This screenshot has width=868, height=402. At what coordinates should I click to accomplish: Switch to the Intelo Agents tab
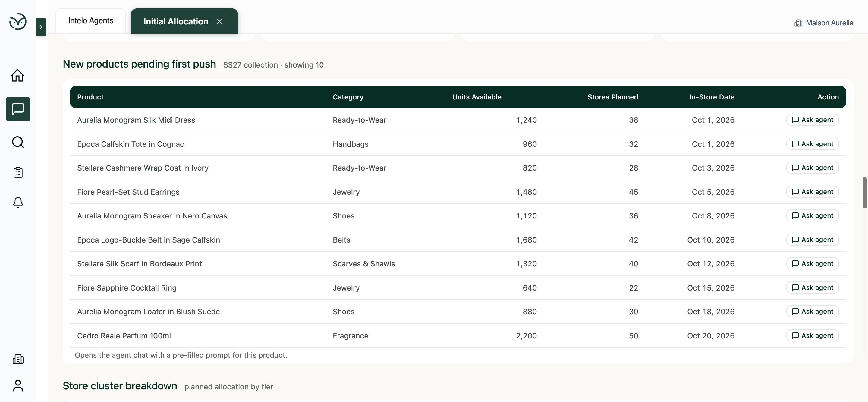coord(91,20)
